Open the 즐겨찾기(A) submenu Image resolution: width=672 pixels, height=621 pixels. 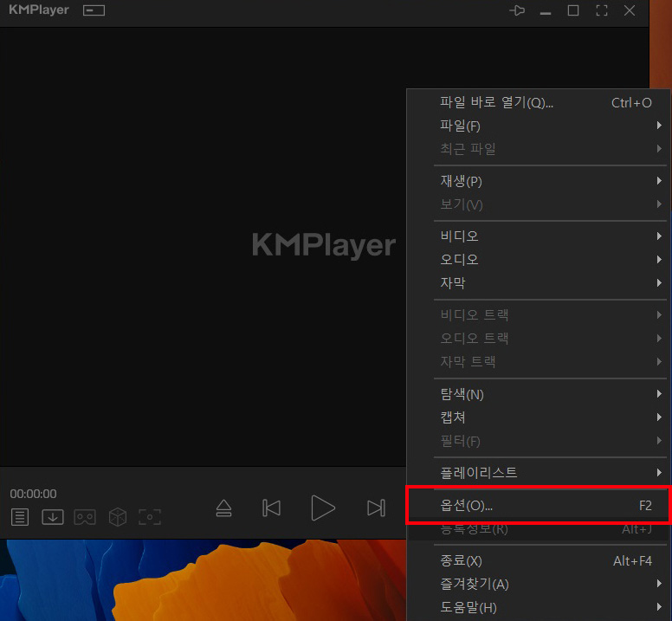[538, 584]
